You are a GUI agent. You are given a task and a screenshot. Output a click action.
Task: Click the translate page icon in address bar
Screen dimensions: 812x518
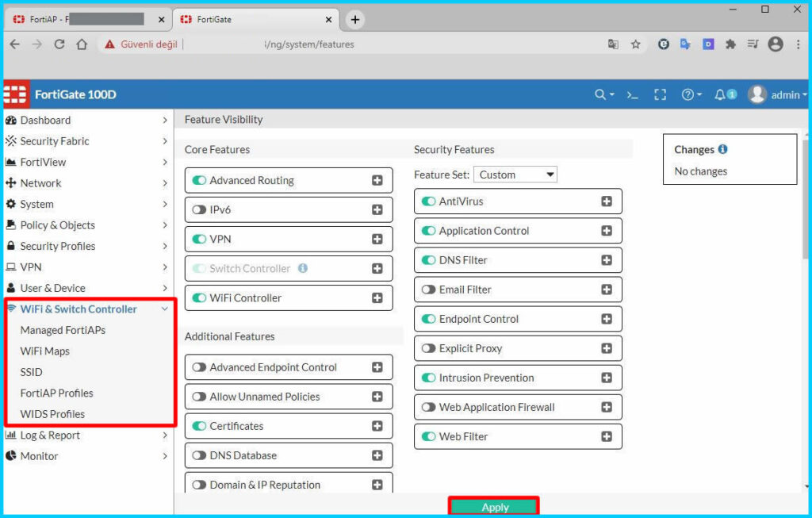pos(613,44)
